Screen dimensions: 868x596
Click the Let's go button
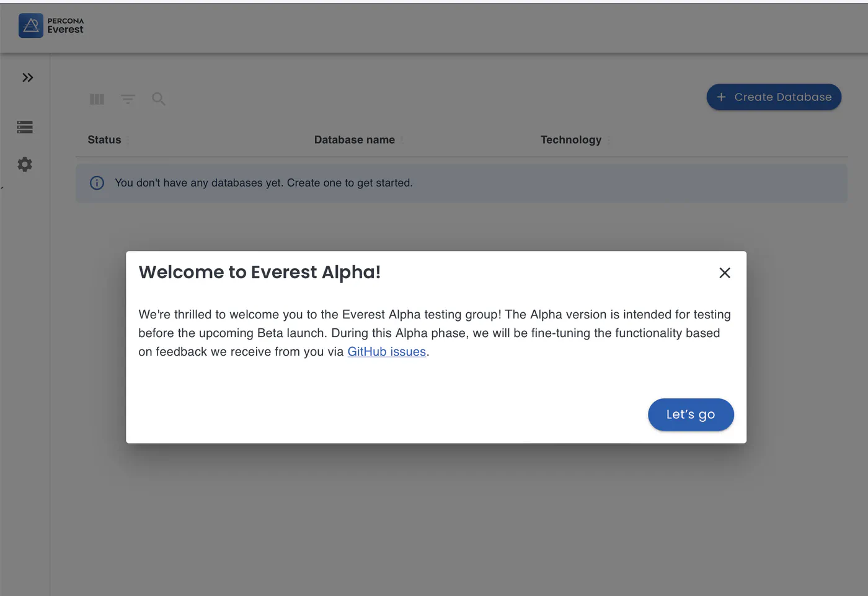(691, 414)
